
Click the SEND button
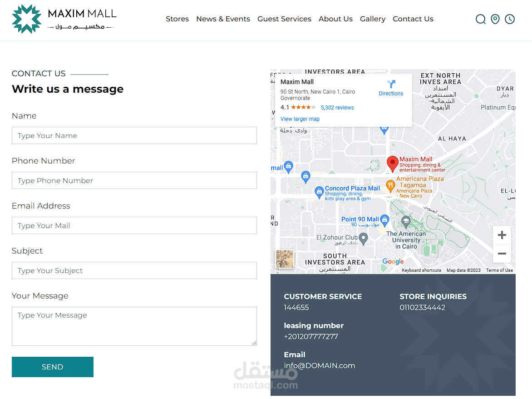(x=53, y=367)
